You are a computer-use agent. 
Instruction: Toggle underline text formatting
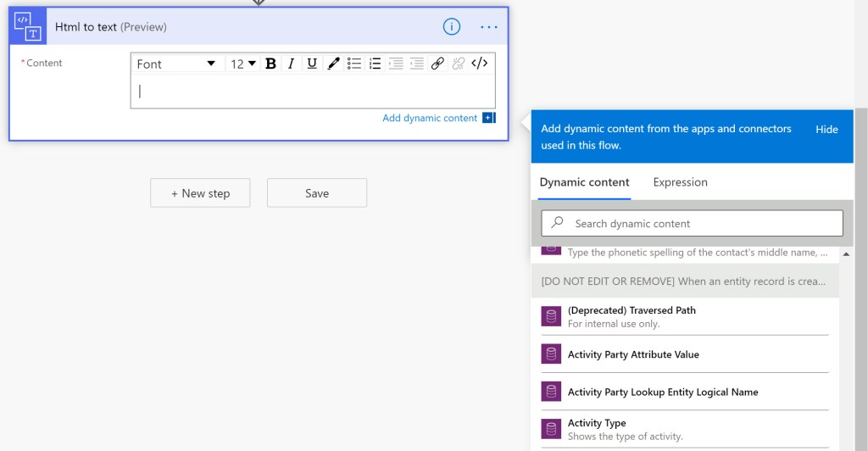point(312,64)
